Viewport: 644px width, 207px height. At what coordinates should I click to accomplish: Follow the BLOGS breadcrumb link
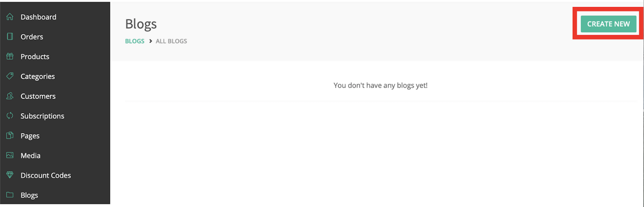point(135,41)
